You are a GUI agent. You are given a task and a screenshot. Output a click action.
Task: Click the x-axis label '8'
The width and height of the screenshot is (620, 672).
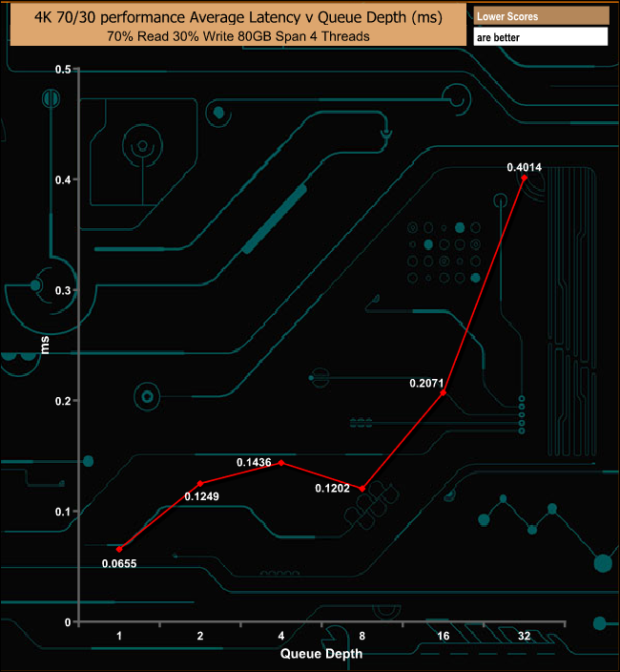point(362,636)
